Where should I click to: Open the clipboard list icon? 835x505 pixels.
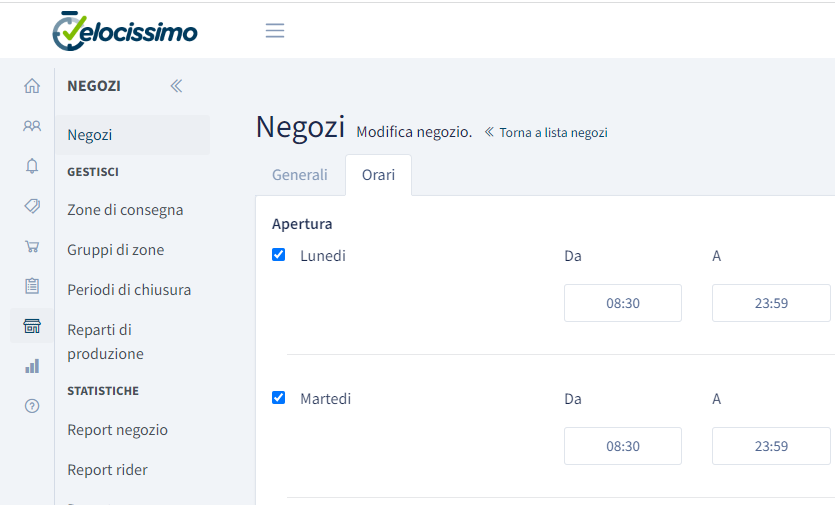coord(32,286)
